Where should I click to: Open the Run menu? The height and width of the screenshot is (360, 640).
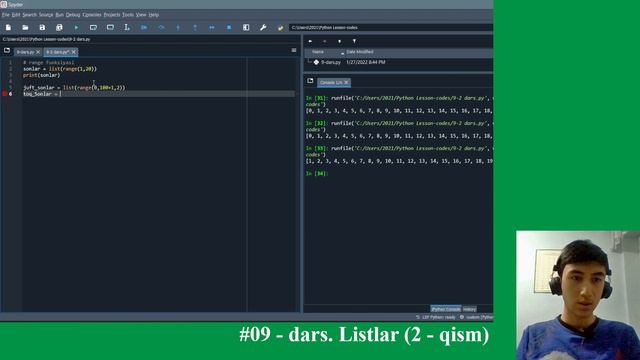pos(60,15)
